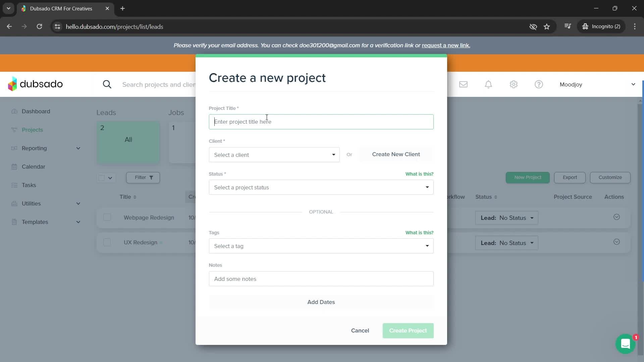Screen dimensions: 644x362
Task: Go to Projects in sidebar
Action: 32,130
